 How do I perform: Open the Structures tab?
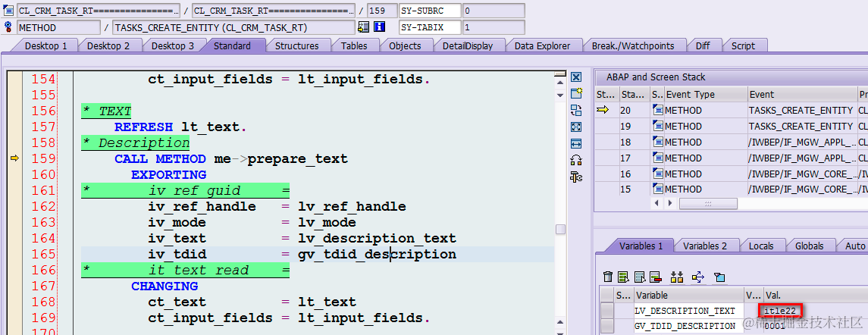coord(296,46)
